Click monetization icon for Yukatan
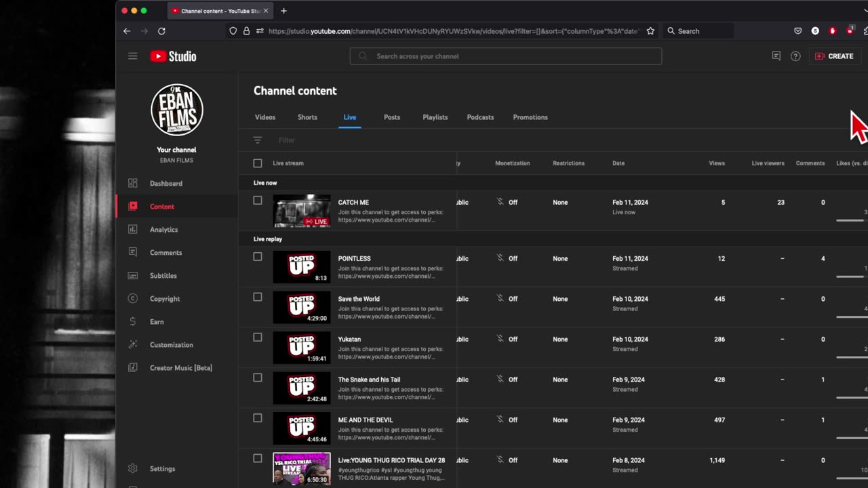The image size is (868, 488). (500, 339)
